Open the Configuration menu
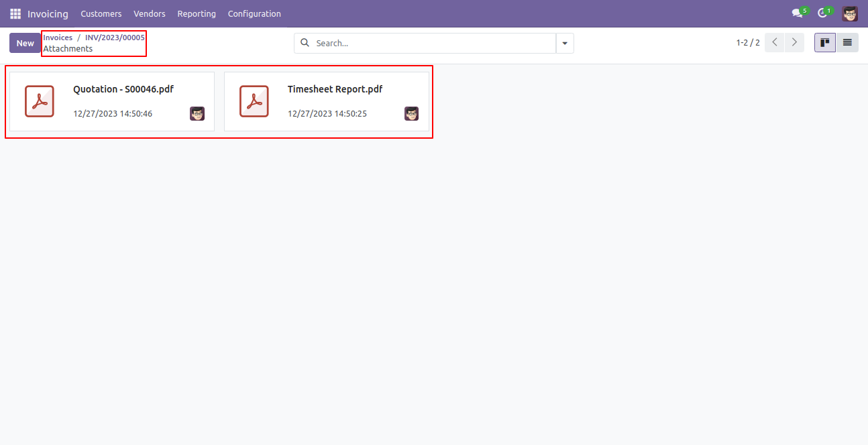The image size is (868, 445). pos(254,13)
